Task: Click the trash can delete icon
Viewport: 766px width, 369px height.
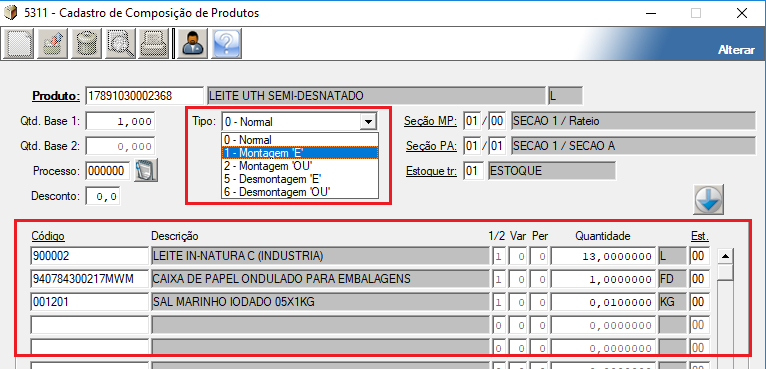Action: [x=86, y=43]
